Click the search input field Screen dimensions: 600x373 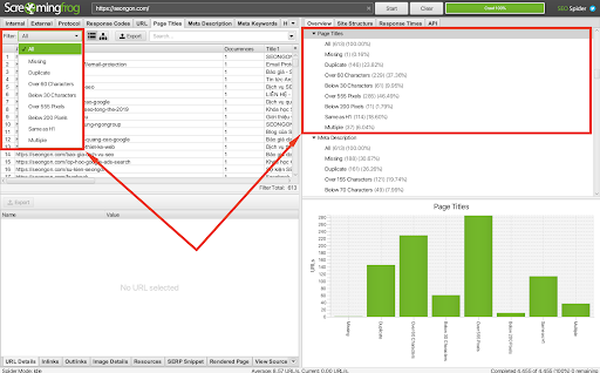(219, 36)
